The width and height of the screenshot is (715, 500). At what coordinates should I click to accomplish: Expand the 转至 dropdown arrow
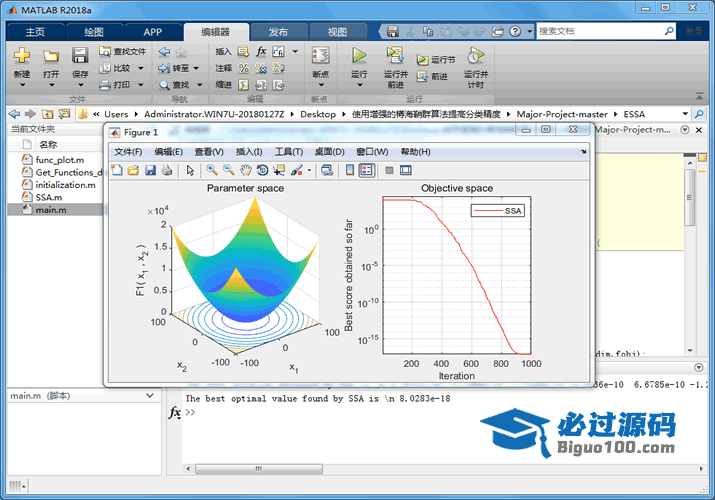point(196,68)
